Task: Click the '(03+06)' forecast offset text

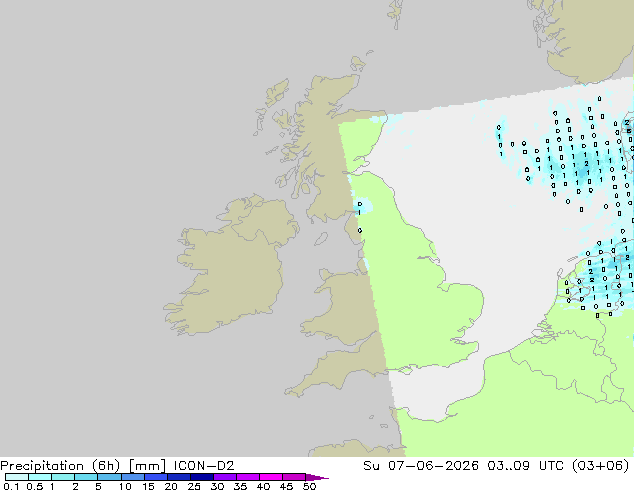Action: (600, 466)
